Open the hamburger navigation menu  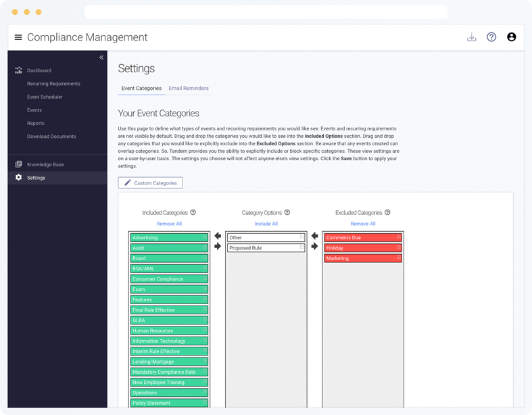click(18, 38)
